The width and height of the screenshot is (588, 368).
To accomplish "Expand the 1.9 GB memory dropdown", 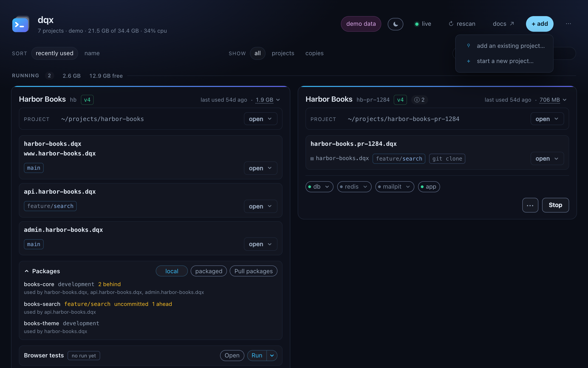I will 268,100.
